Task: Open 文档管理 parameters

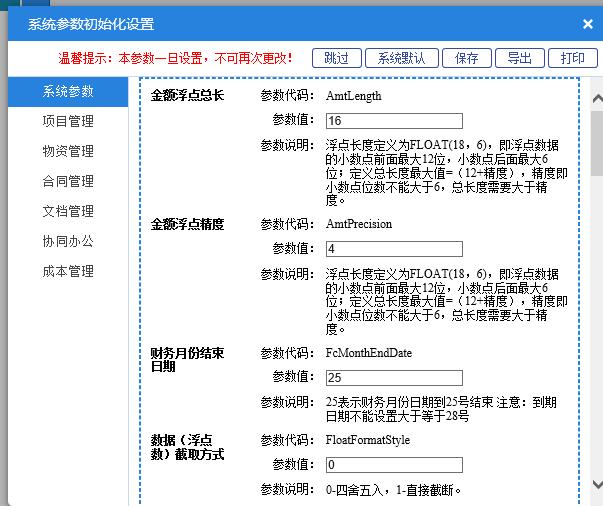Action: click(68, 212)
